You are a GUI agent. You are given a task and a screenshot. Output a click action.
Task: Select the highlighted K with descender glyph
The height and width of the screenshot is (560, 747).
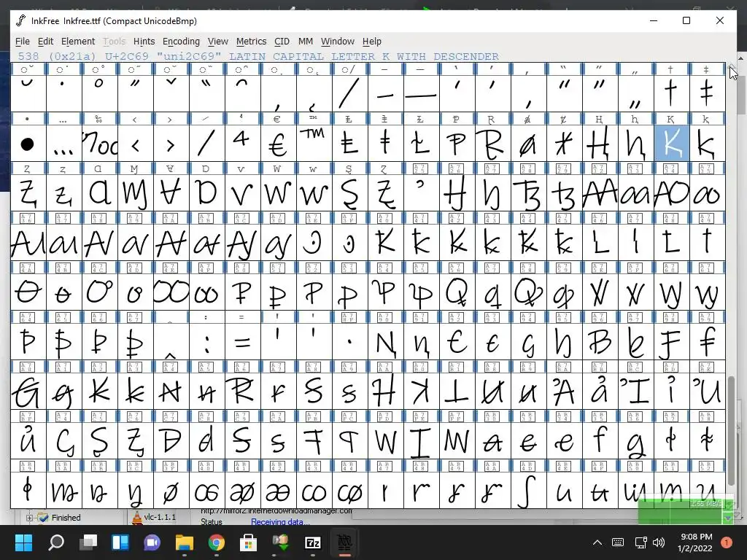[x=671, y=144]
